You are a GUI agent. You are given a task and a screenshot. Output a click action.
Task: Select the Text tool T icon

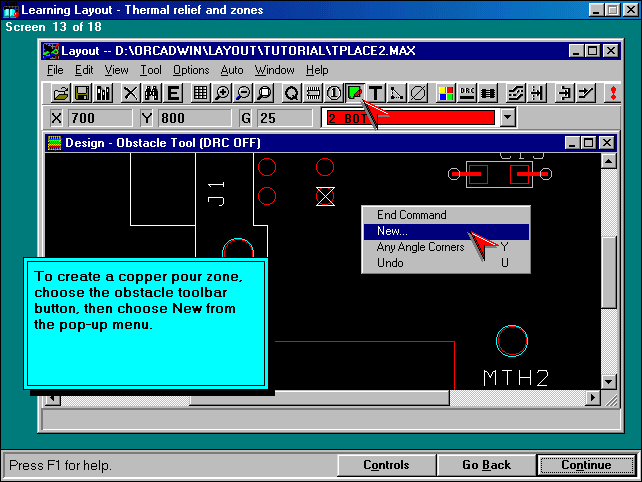point(376,93)
